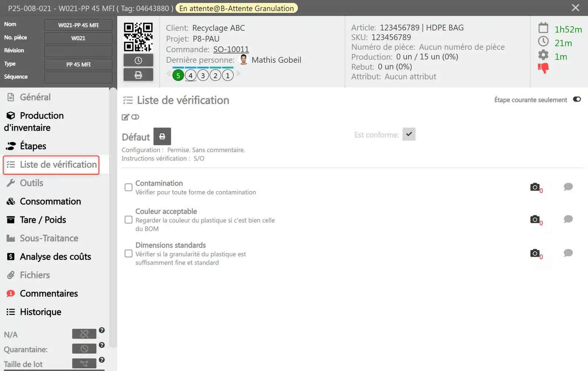Viewport: 588px width, 371px height.
Task: Click the edit pencil icon under Liste de vérification
Action: click(x=125, y=117)
